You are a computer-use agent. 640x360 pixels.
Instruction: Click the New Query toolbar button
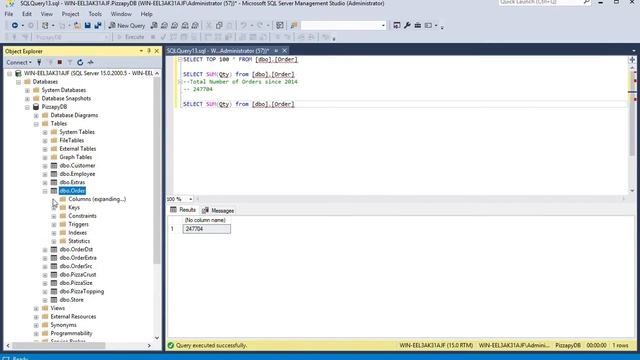click(x=127, y=25)
